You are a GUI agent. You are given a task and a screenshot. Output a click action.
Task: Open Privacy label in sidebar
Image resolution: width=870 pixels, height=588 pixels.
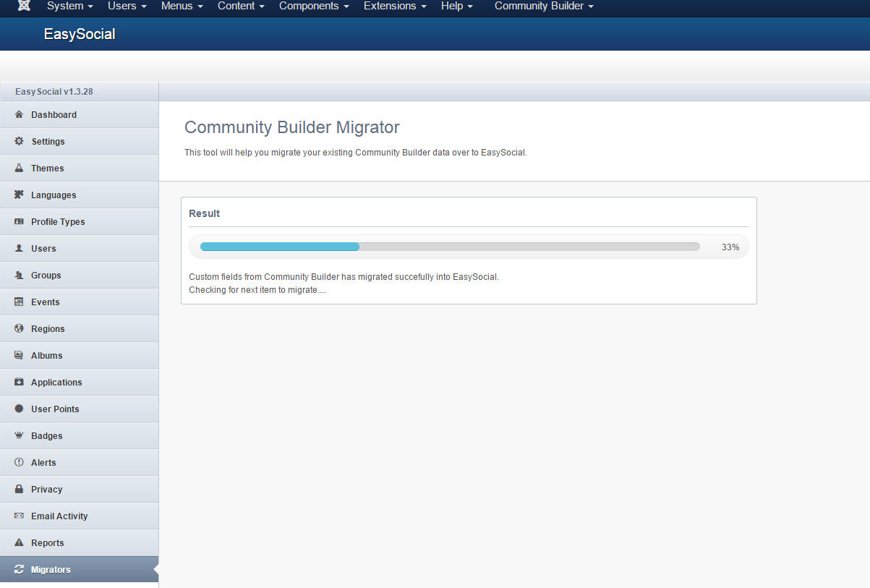(x=47, y=490)
